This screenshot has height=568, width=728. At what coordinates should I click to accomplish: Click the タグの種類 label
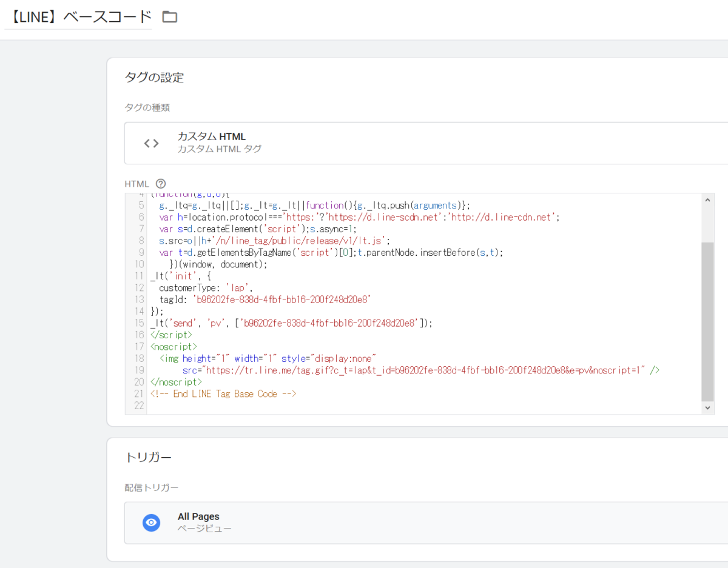pos(147,107)
